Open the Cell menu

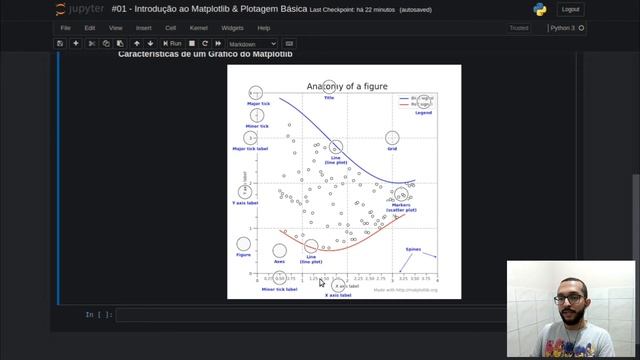(171, 28)
